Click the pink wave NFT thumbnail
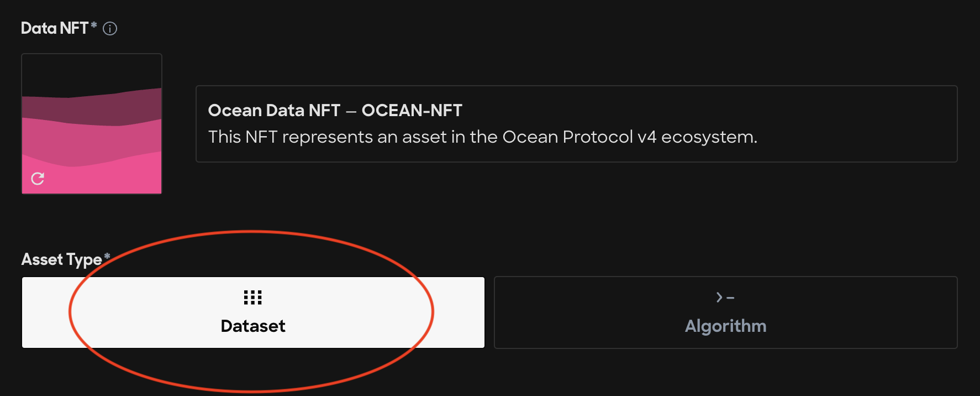This screenshot has height=396, width=980. pos(92,124)
